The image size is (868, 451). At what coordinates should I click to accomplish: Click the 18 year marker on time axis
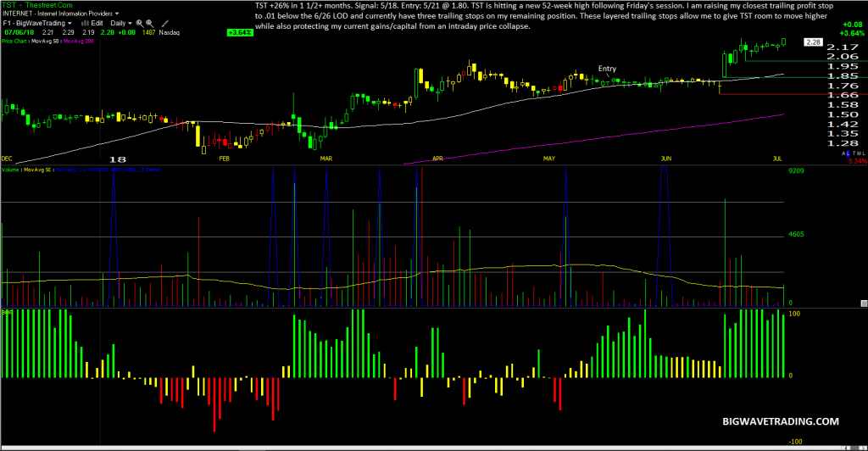click(x=117, y=159)
